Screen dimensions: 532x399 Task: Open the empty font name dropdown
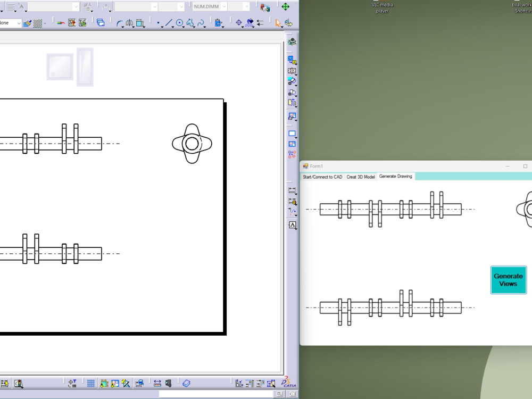53,6
